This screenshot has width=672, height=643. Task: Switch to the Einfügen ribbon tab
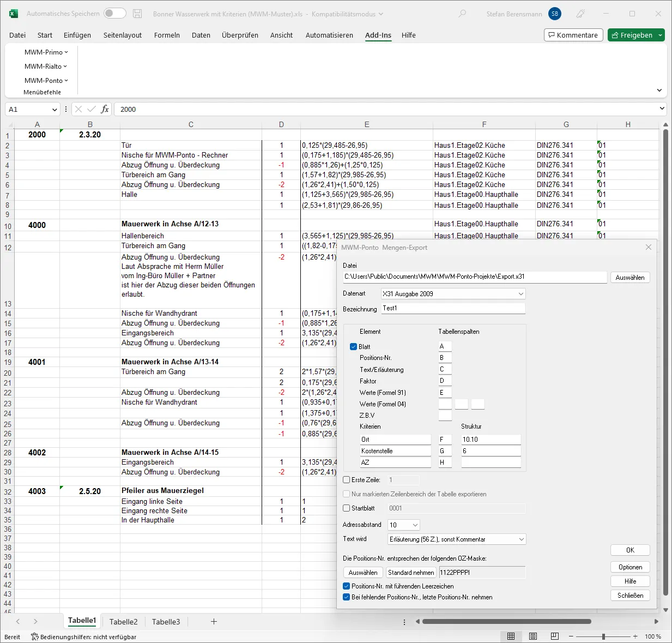point(77,35)
